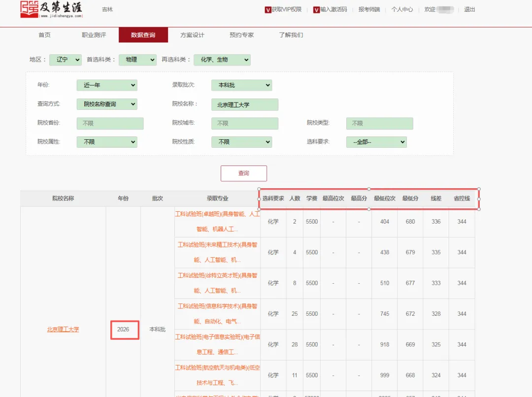532x397 pixels.
Task: Click the 年份 column header
Action: coord(123,198)
